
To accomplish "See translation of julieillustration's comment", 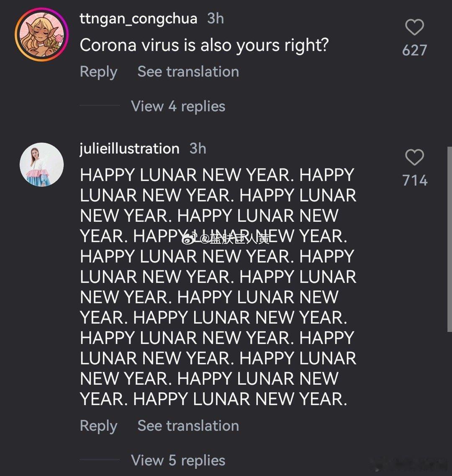I will 188,426.
